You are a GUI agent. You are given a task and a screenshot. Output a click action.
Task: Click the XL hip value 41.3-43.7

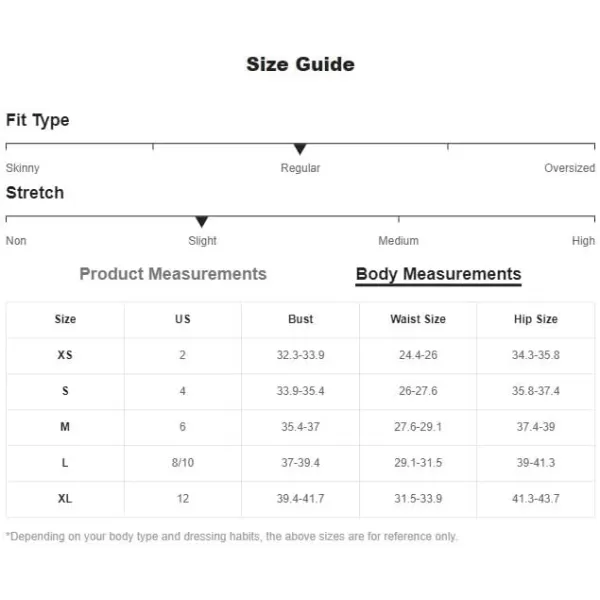536,499
